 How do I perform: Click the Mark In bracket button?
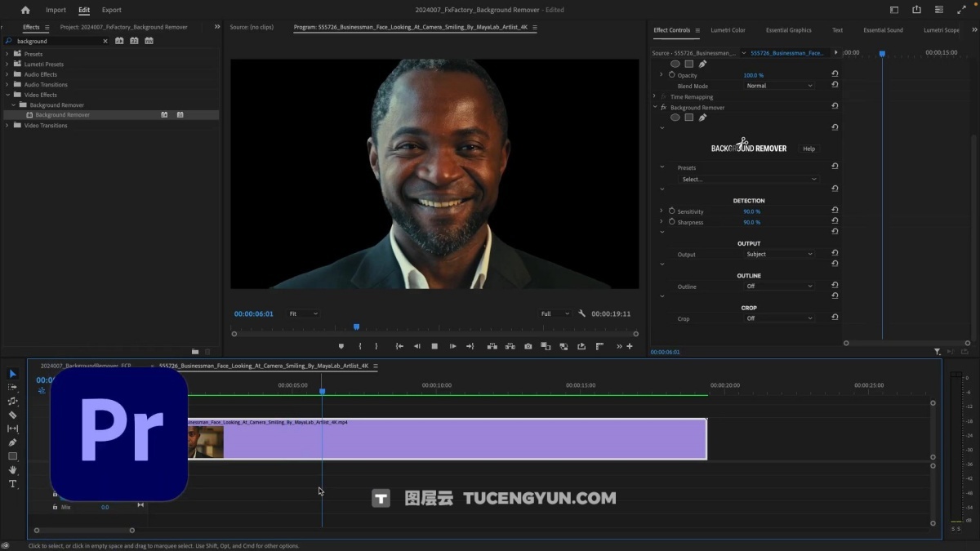[x=360, y=346]
